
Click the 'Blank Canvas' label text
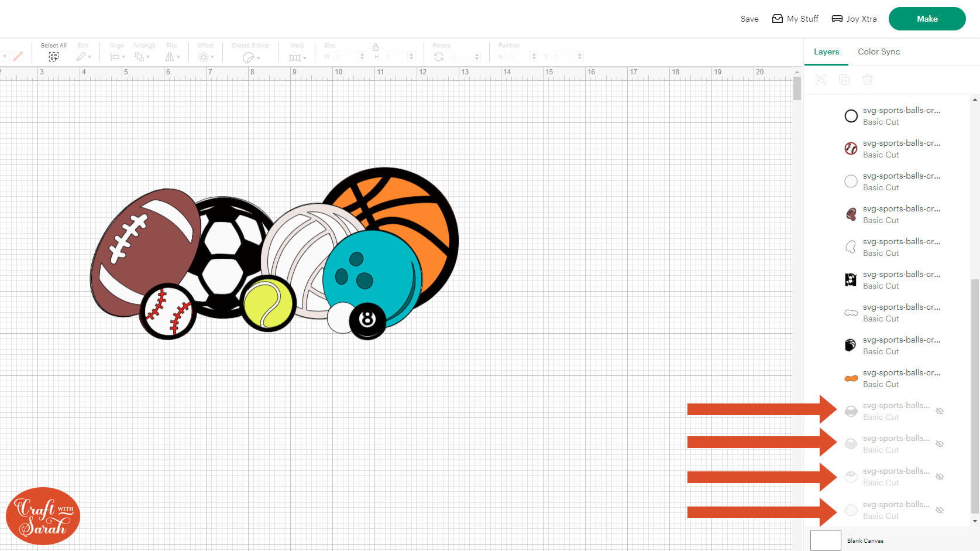[865, 540]
